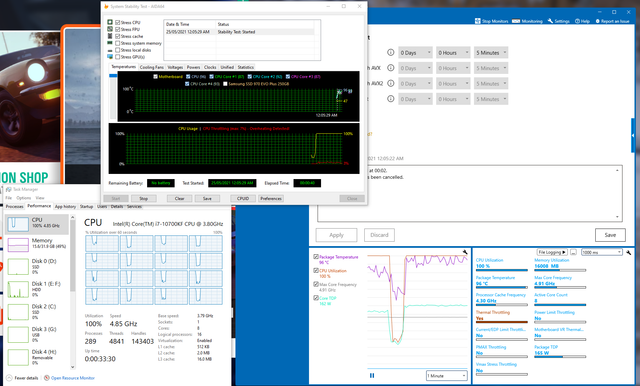Click the Stop button in AIDA64

coord(144,199)
